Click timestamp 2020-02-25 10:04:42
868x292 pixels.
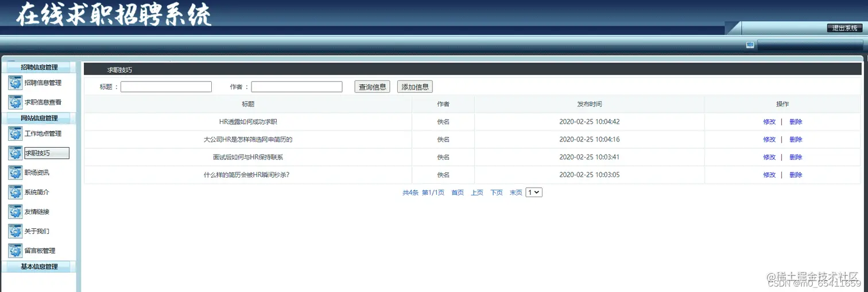(590, 122)
